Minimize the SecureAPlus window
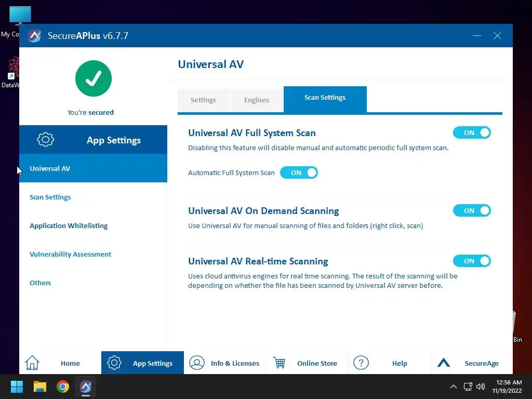The image size is (532, 399). 477,36
